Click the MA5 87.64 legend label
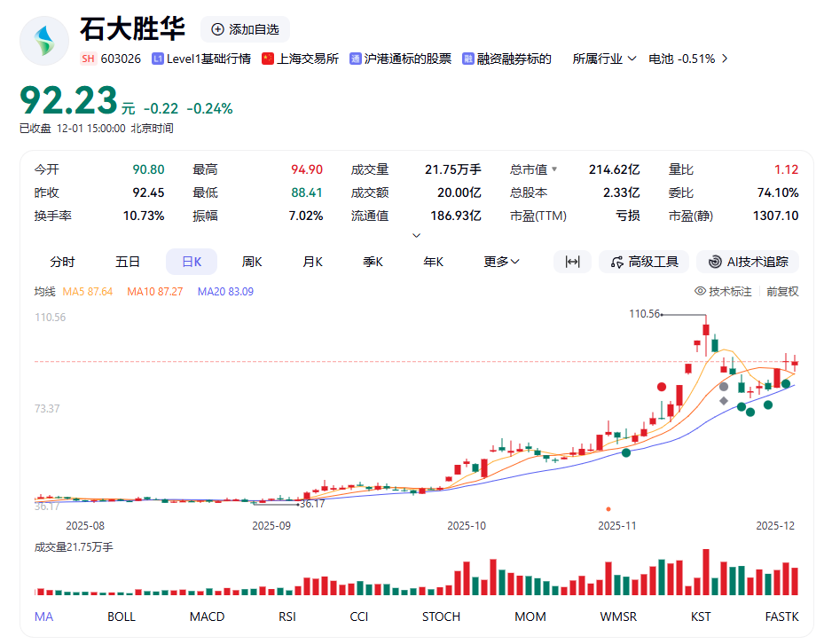The width and height of the screenshot is (824, 644). pos(88,291)
